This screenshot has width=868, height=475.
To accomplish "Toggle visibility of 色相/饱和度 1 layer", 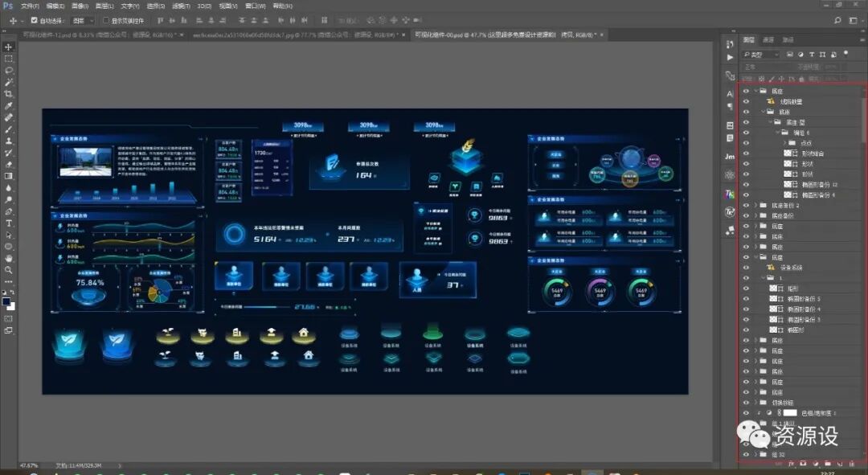I will 746,413.
